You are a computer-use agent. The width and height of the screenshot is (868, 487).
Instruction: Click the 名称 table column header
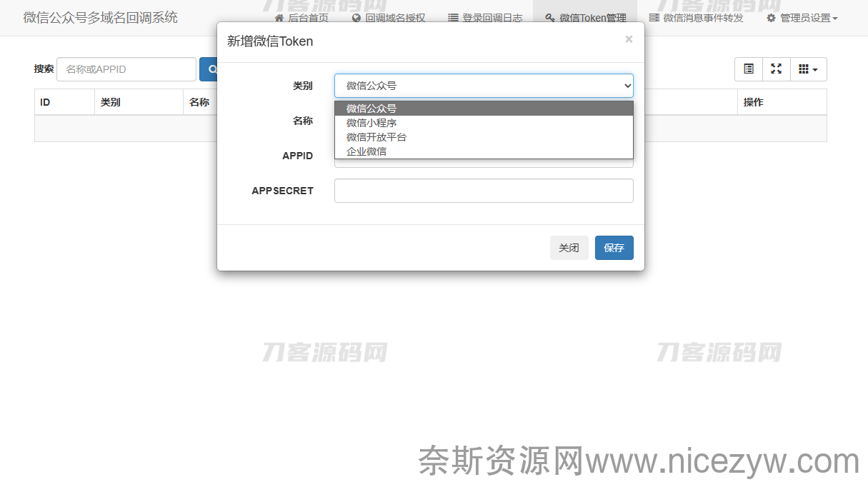pos(199,102)
